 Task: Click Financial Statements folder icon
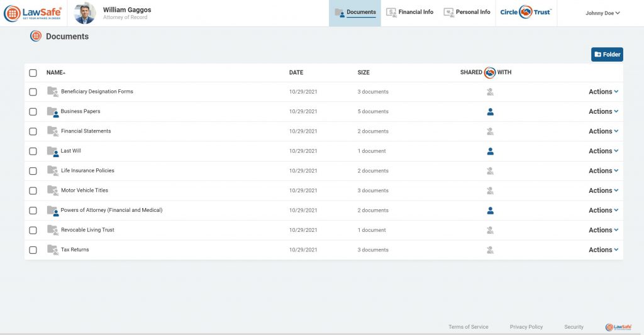(x=53, y=131)
